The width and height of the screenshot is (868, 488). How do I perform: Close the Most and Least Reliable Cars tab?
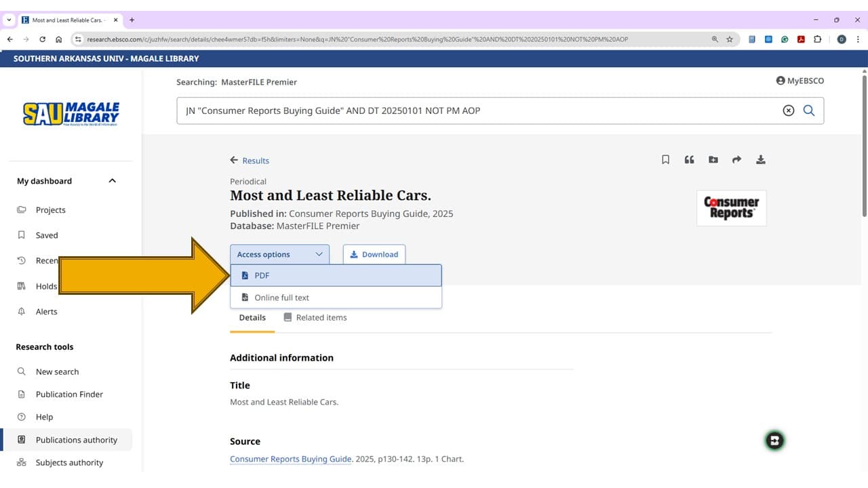pos(116,20)
